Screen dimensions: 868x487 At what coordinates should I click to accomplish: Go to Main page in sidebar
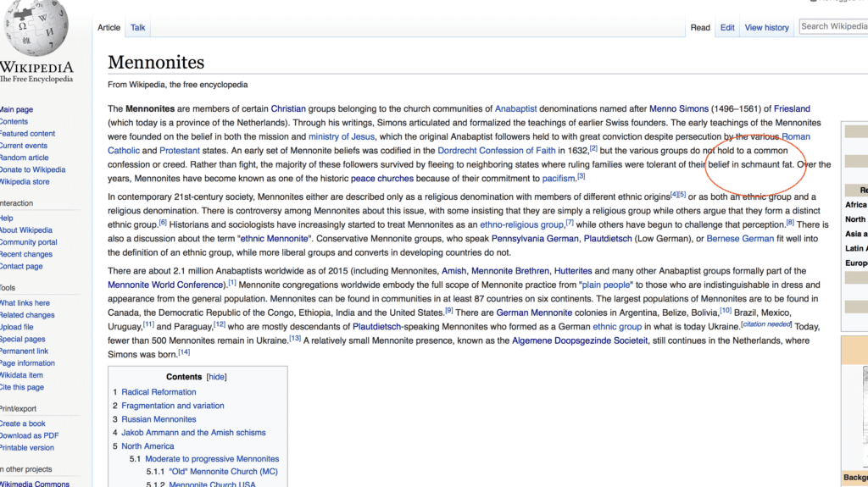(16, 109)
